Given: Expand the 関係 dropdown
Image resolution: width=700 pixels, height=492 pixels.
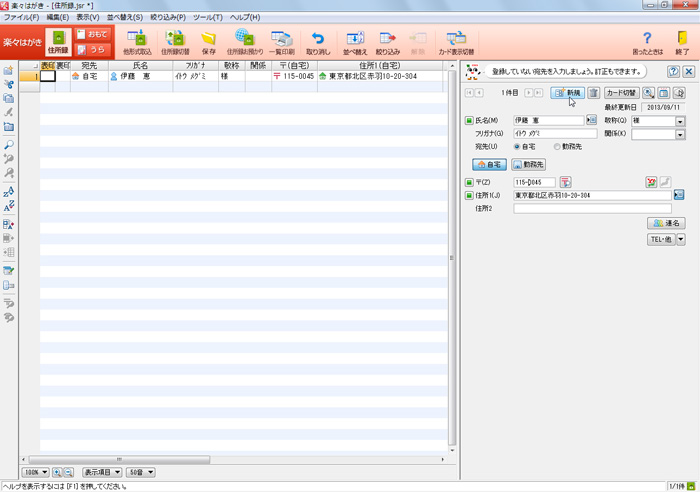Looking at the screenshot, I should [680, 134].
